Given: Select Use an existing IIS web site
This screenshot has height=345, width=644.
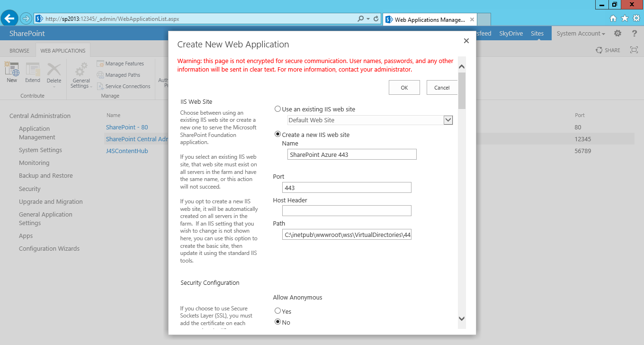Looking at the screenshot, I should point(278,109).
